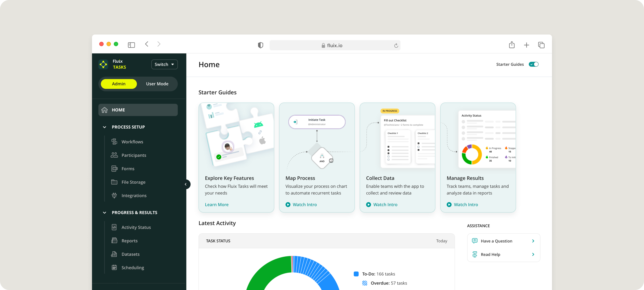Click the browser Share icon
This screenshot has height=290, width=644.
point(512,45)
